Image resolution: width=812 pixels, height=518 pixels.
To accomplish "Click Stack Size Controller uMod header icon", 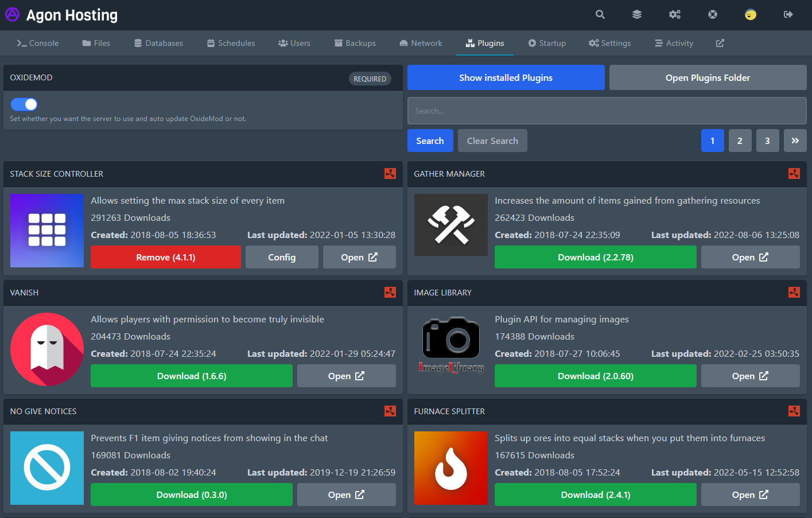I will tap(390, 173).
